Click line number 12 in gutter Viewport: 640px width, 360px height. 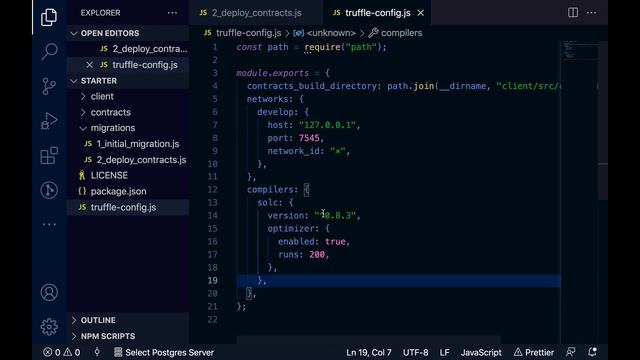(212, 189)
